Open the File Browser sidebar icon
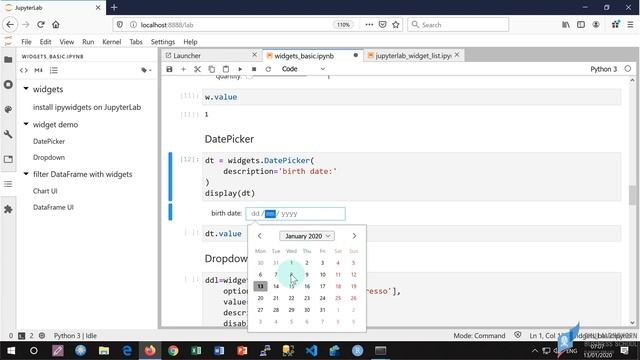The height and width of the screenshot is (360, 640). 8,60
